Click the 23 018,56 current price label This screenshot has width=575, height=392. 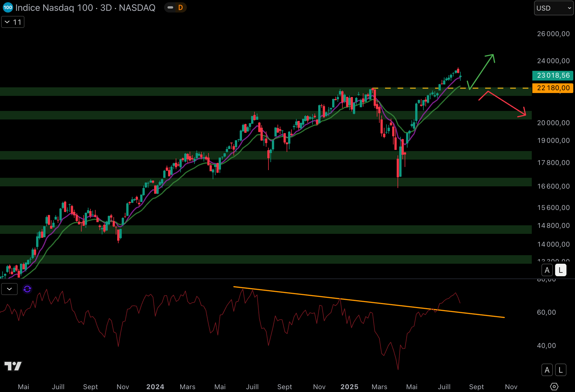tap(553, 75)
